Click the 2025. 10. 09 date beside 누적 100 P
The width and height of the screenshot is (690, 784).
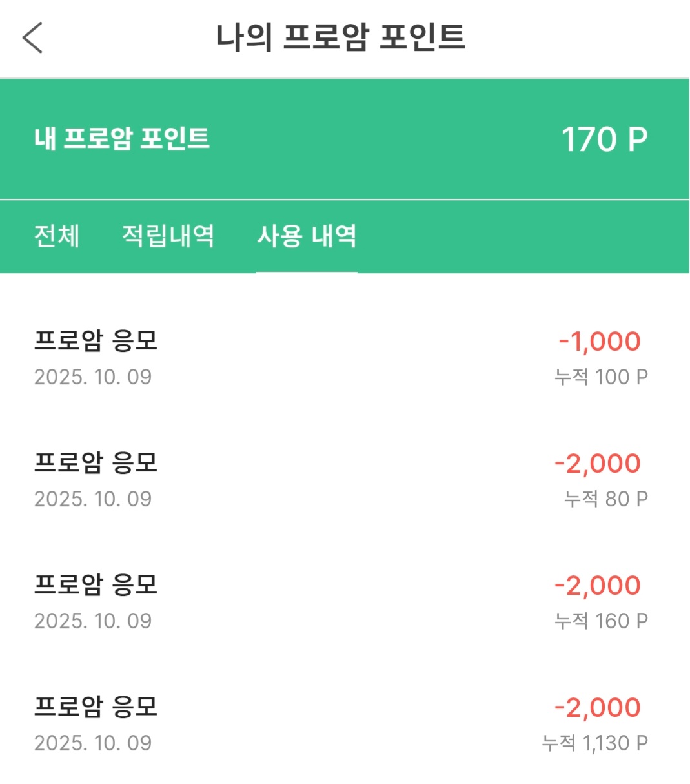[93, 377]
